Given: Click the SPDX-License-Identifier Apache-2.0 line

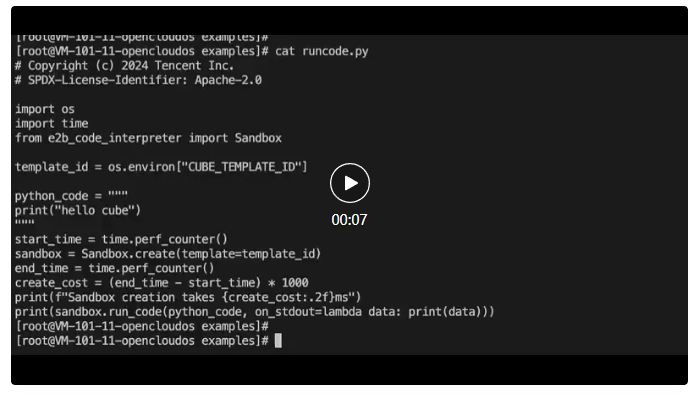Looking at the screenshot, I should 138,80.
